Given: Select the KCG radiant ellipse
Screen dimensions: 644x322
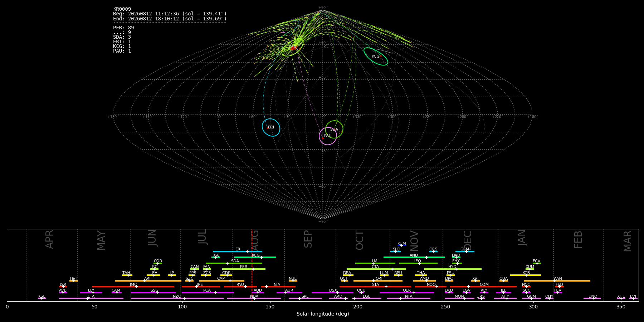Looking at the screenshot, I should coord(376,56).
